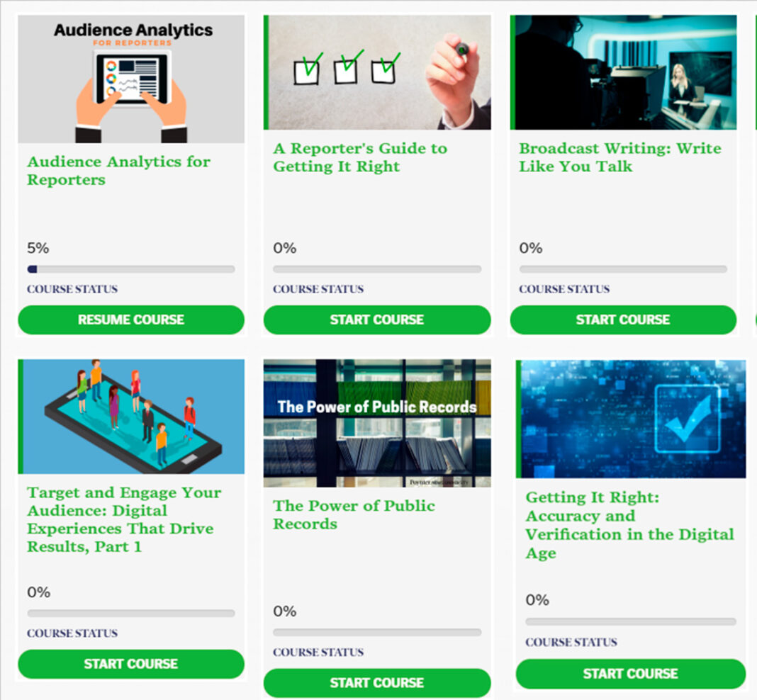Start the Target and Engage Your Audience course

pos(131,664)
